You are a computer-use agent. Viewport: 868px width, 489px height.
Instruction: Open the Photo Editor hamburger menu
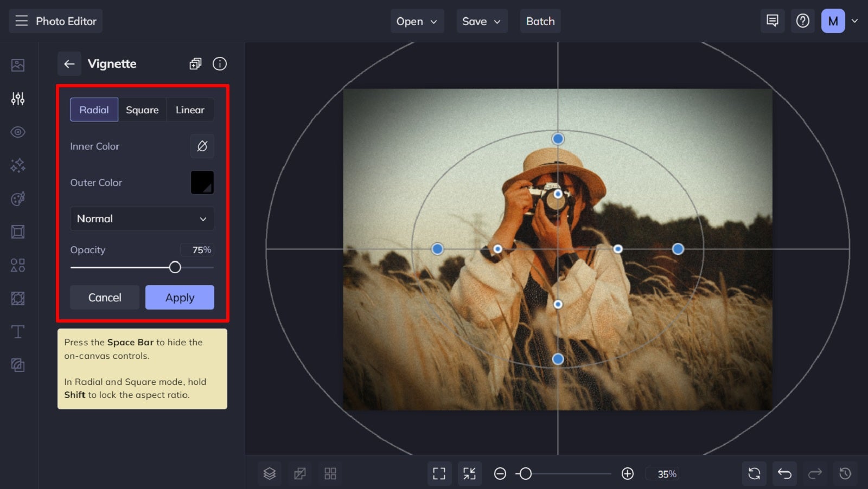pos(21,21)
